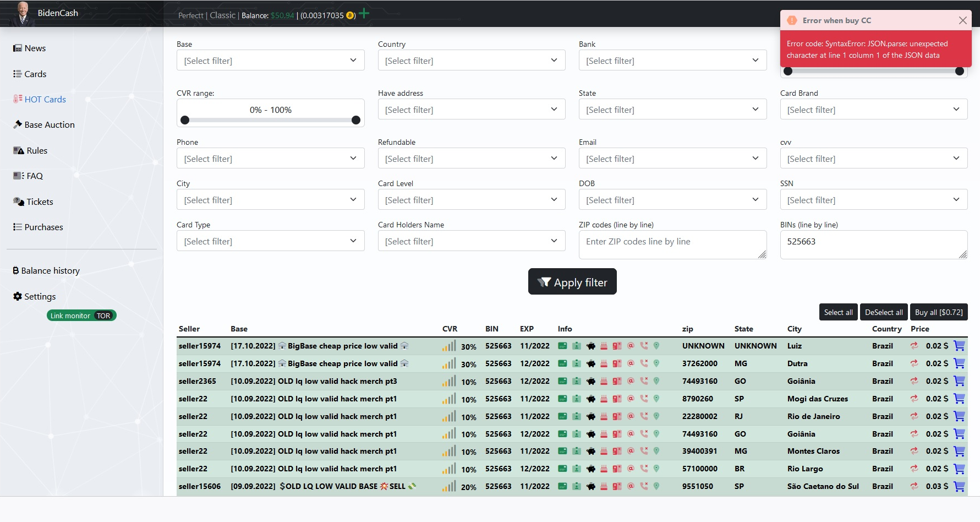Click the birthday cake icon in the Dutra row
Image resolution: width=980 pixels, height=522 pixels.
(604, 363)
